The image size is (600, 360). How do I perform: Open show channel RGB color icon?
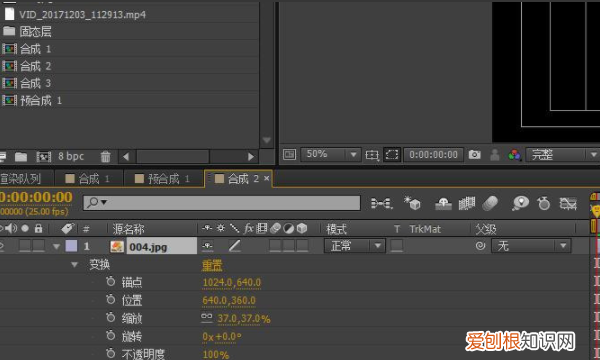click(x=514, y=155)
